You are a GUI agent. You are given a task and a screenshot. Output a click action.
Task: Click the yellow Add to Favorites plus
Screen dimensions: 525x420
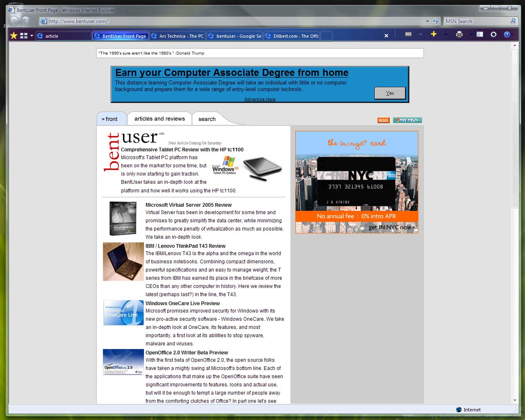point(434,34)
